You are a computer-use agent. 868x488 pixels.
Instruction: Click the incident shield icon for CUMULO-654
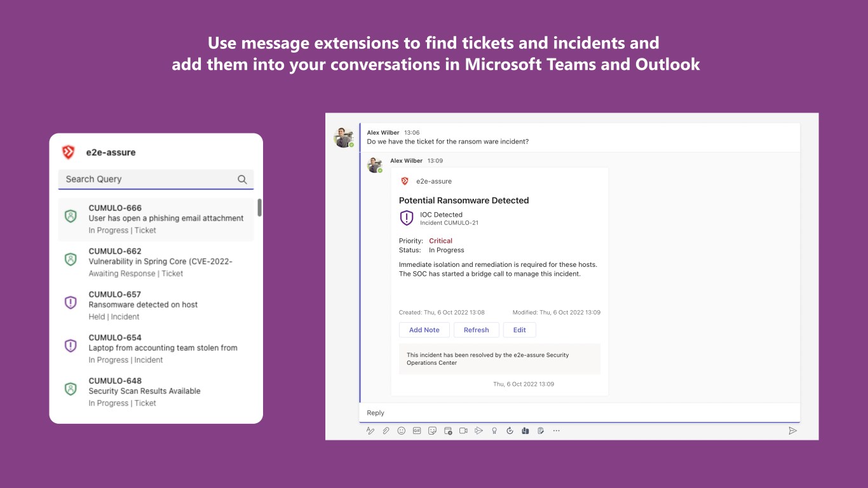(71, 346)
